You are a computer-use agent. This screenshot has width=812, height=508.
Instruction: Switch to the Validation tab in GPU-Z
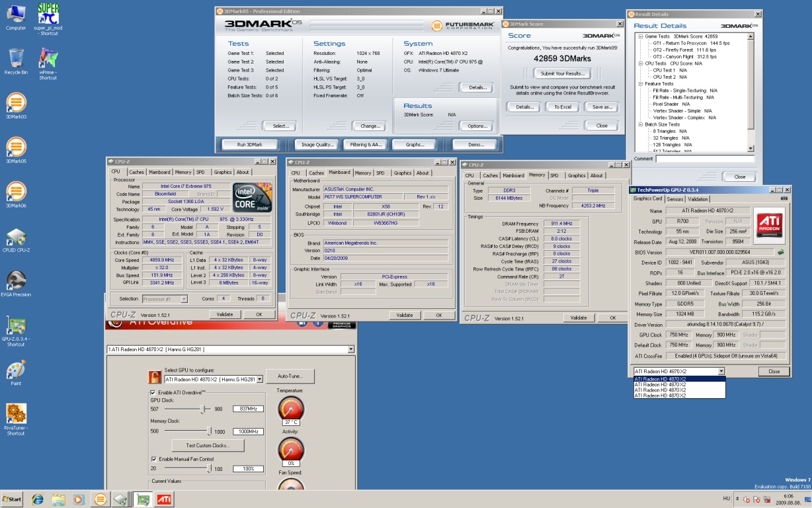click(x=698, y=198)
